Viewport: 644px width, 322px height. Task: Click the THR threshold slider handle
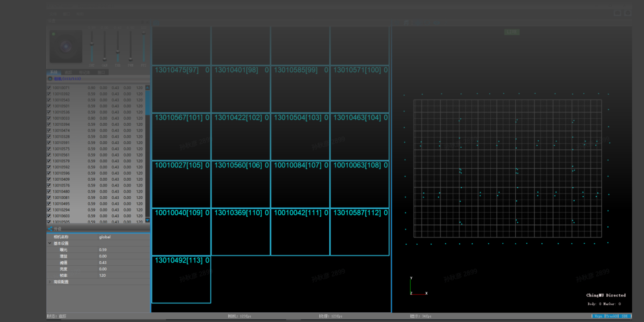(118, 52)
